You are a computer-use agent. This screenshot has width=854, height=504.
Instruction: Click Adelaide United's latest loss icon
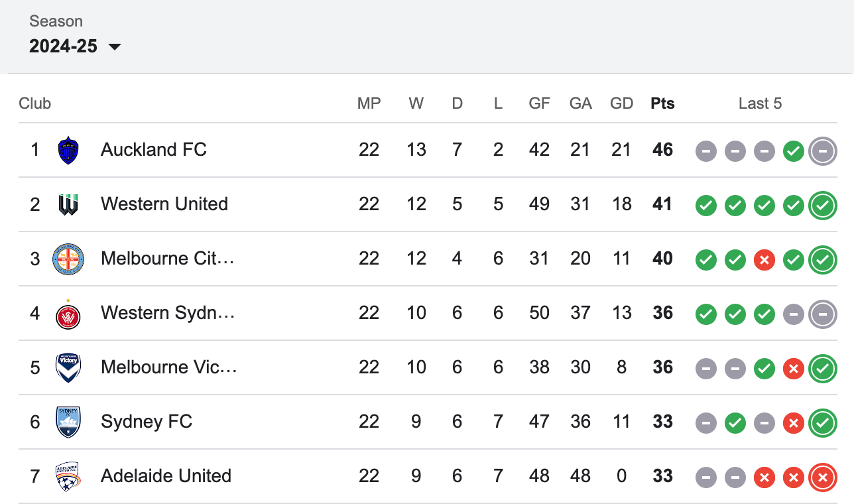[823, 477]
